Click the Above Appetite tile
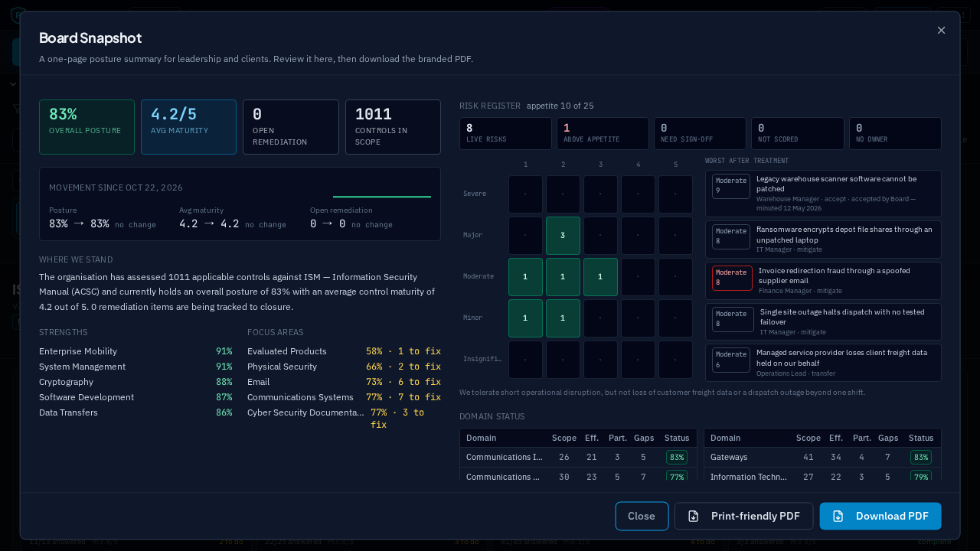 point(603,133)
